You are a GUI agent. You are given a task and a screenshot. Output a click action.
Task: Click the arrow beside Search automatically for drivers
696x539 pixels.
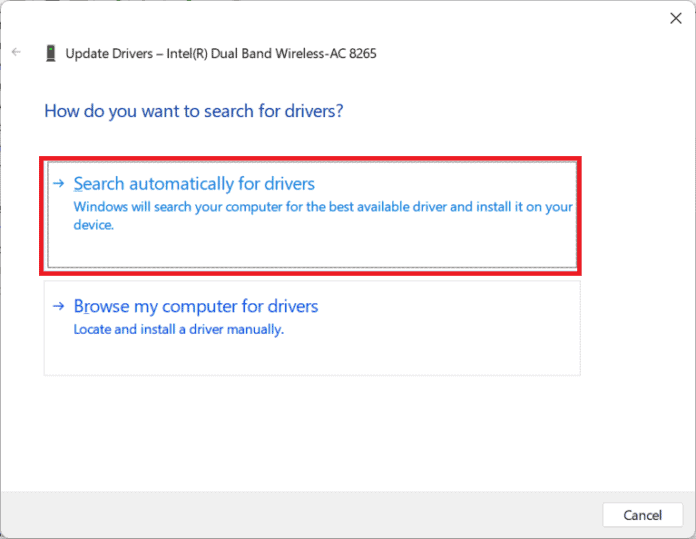click(x=59, y=183)
